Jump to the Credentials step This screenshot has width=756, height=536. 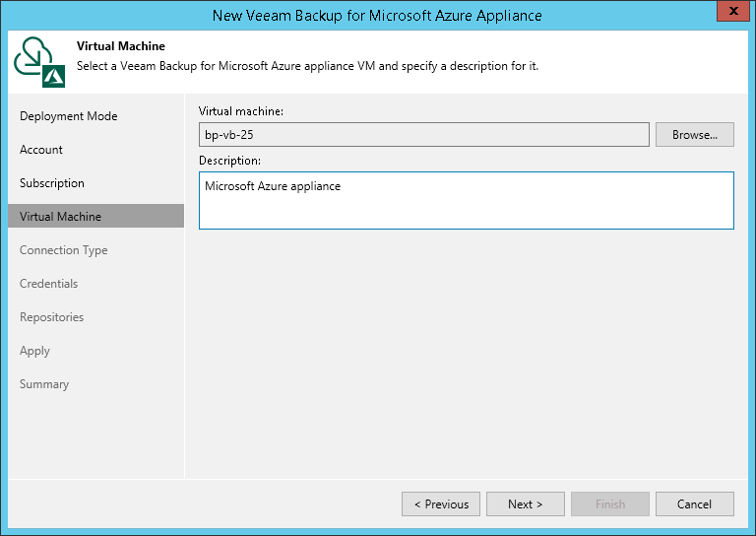click(x=48, y=284)
